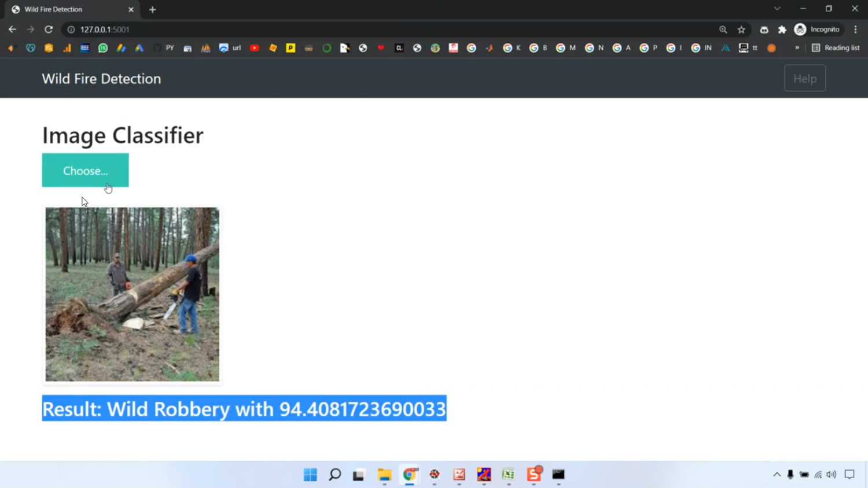Open the Chrome three-dot menu
The width and height of the screenshot is (868, 488).
pyautogui.click(x=856, y=29)
